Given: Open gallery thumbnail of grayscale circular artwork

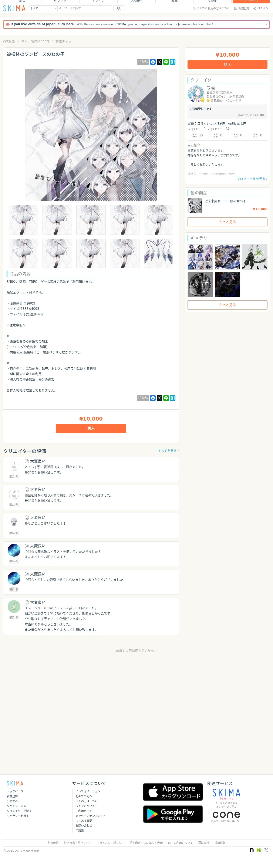Looking at the screenshot, I should 200,284.
